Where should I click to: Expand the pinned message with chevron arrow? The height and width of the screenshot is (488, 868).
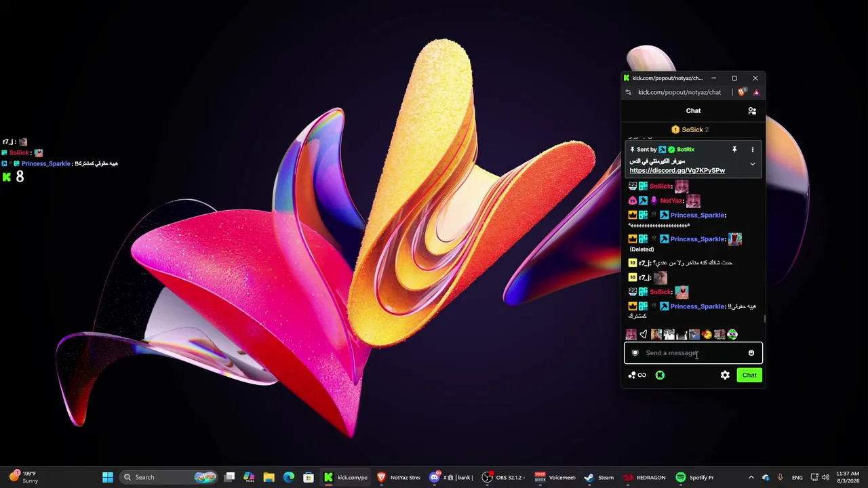[x=752, y=164]
